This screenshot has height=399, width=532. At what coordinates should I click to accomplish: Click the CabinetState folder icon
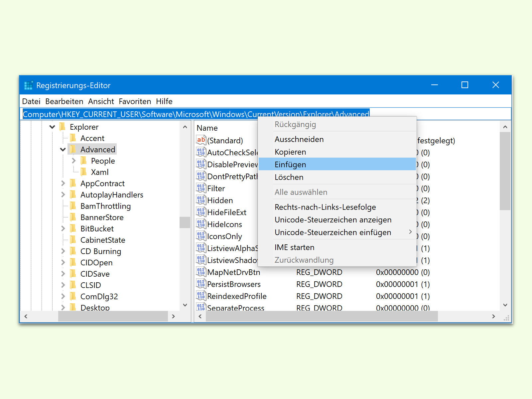(73, 240)
